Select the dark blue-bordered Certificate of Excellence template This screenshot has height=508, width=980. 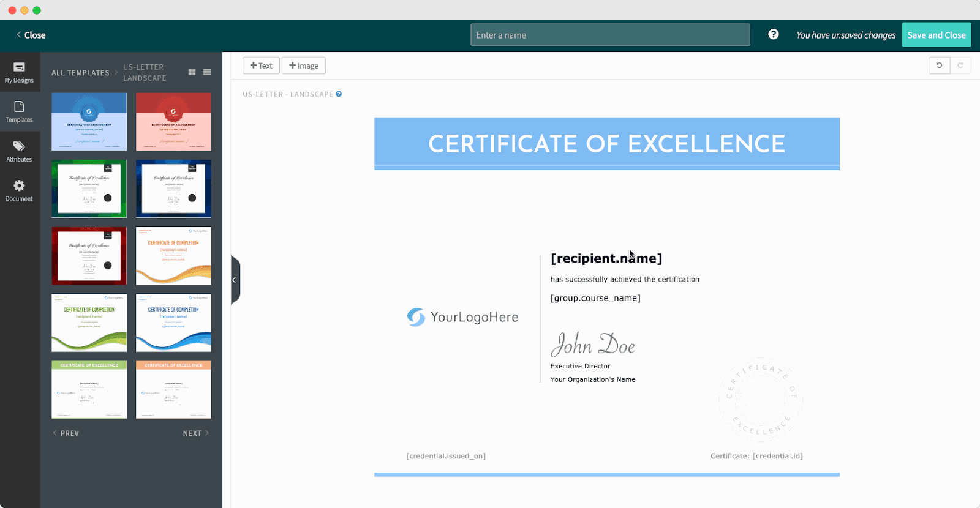(x=173, y=189)
